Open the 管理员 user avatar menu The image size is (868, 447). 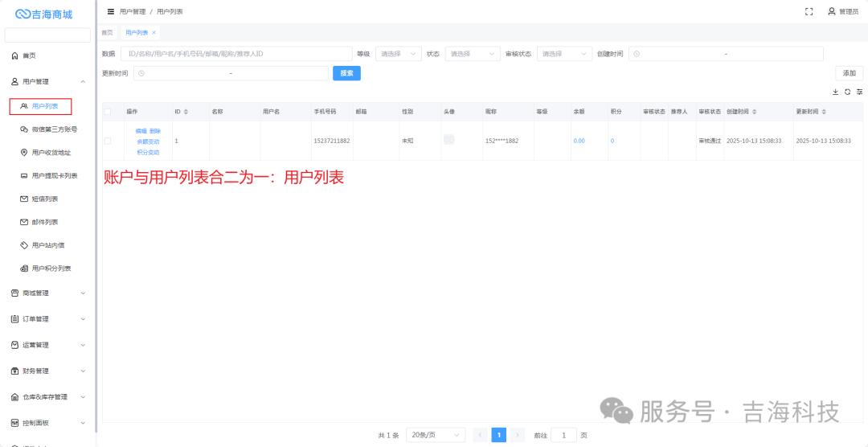[x=843, y=11]
